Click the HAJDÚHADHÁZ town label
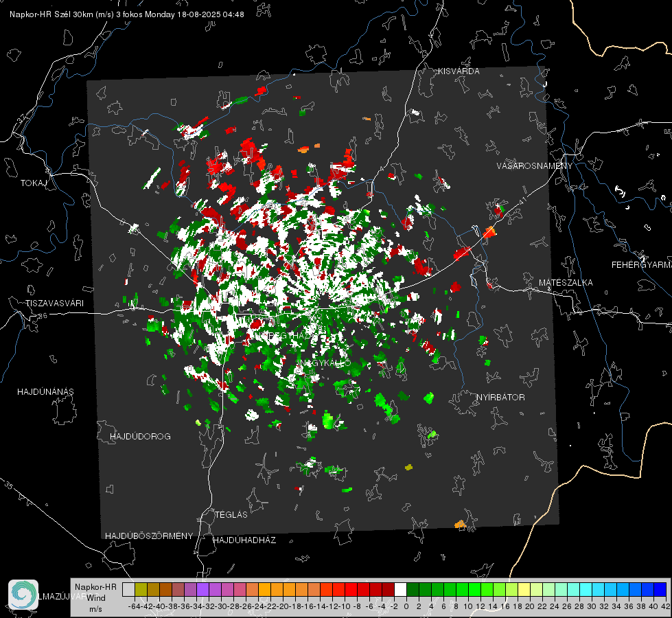The height and width of the screenshot is (618, 672). 244,540
